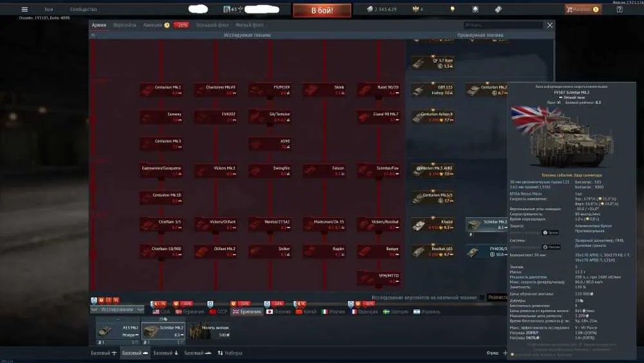Select the Израиль nation flag
The height and width of the screenshot is (363, 644).
(427, 311)
